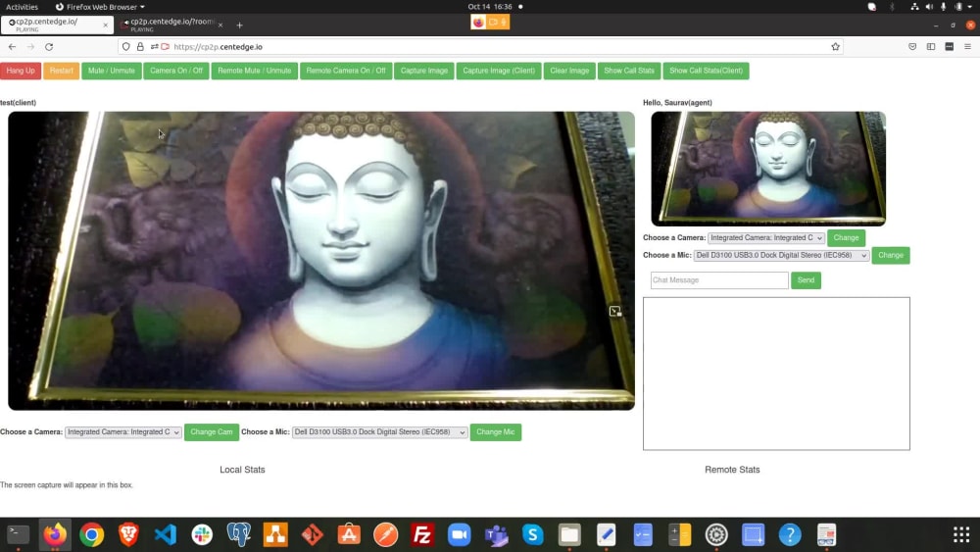Viewport: 980px width, 552px height.
Task: Close the first cp2p.centedge.io tab
Action: pyautogui.click(x=105, y=25)
